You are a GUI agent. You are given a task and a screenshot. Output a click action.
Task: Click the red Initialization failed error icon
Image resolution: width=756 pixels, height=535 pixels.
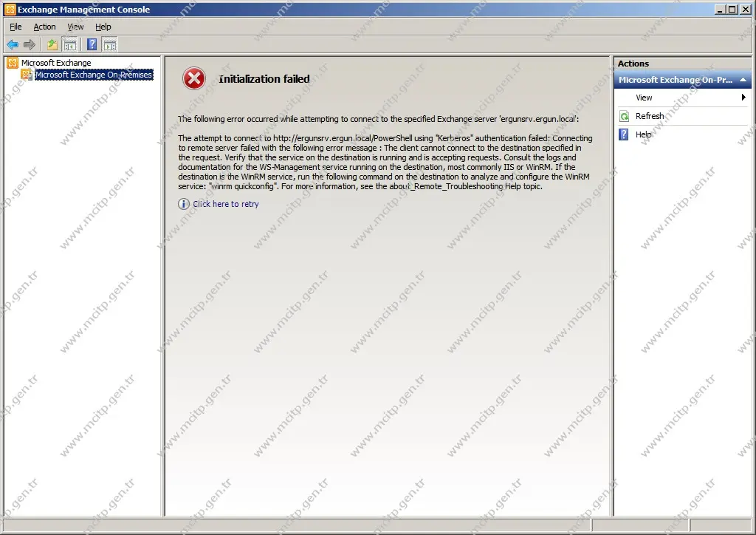click(194, 78)
